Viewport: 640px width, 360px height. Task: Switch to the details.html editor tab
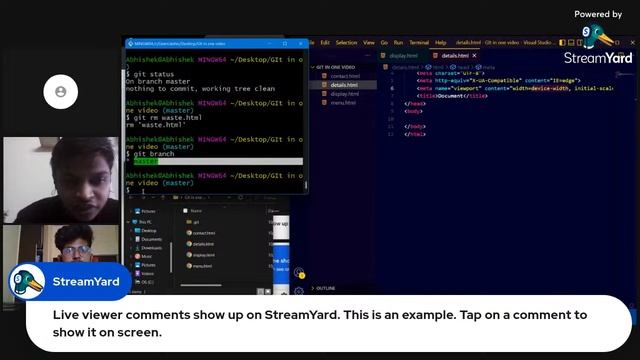click(455, 56)
